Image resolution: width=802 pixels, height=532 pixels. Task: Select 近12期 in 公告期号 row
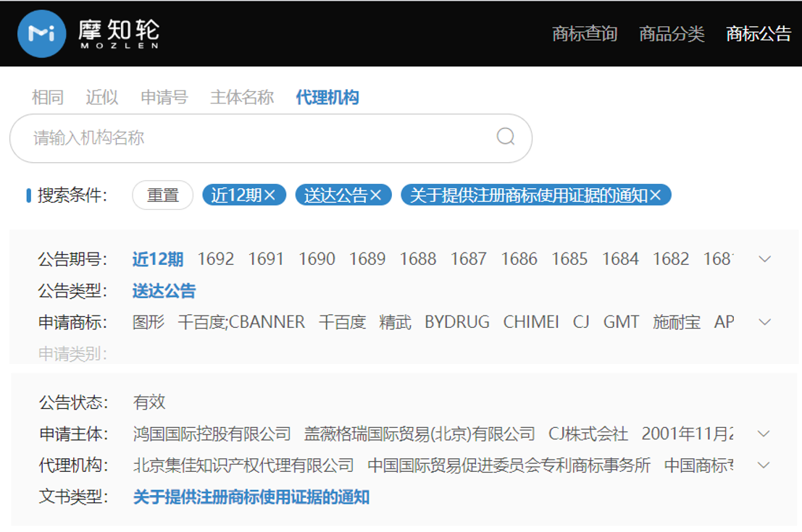pyautogui.click(x=157, y=259)
